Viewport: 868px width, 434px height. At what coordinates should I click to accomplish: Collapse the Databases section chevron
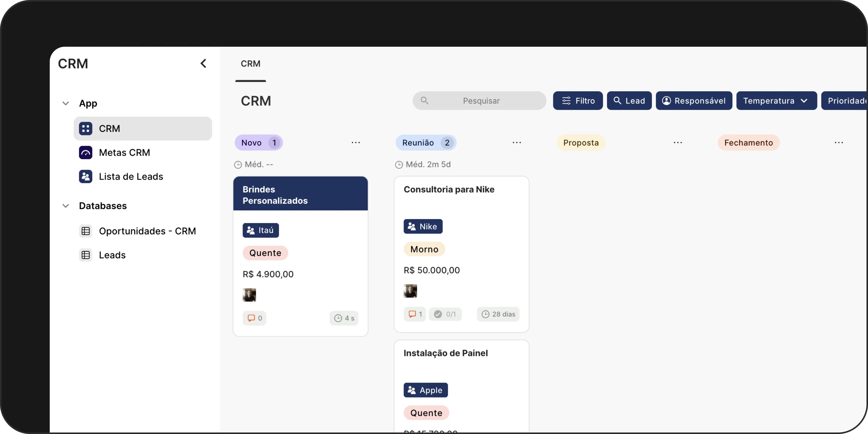[x=66, y=206]
